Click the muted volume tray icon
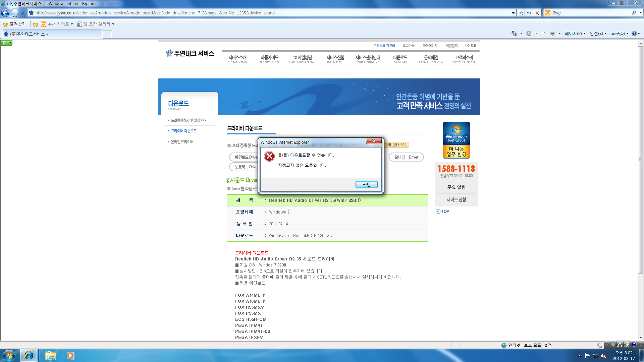The height and width of the screenshot is (362, 644). coord(604,356)
